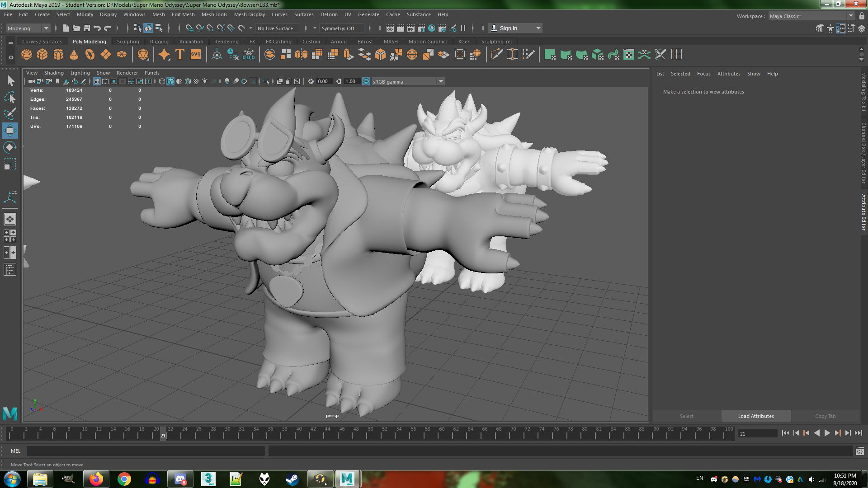Switch to the Rigging shelf tab

tap(159, 42)
